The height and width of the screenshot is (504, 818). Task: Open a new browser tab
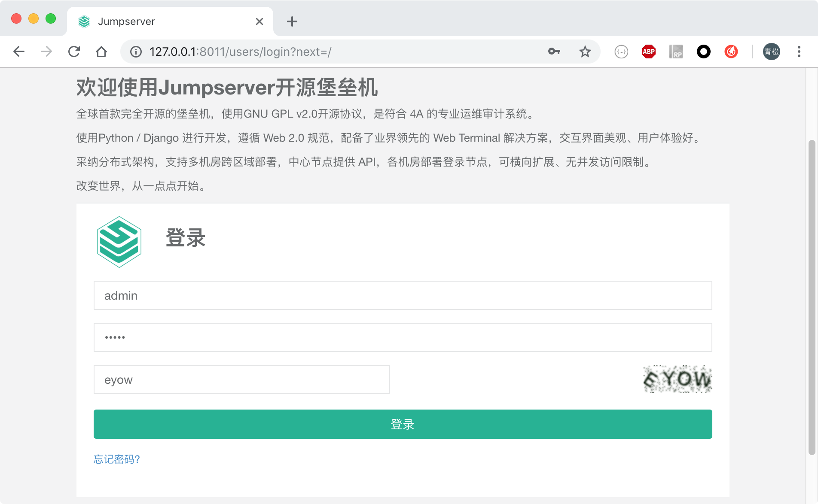point(292,21)
